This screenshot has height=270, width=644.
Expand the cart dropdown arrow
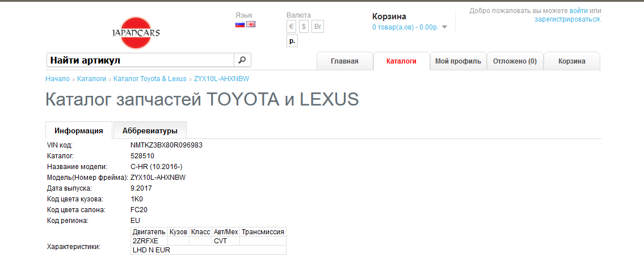[x=444, y=27]
